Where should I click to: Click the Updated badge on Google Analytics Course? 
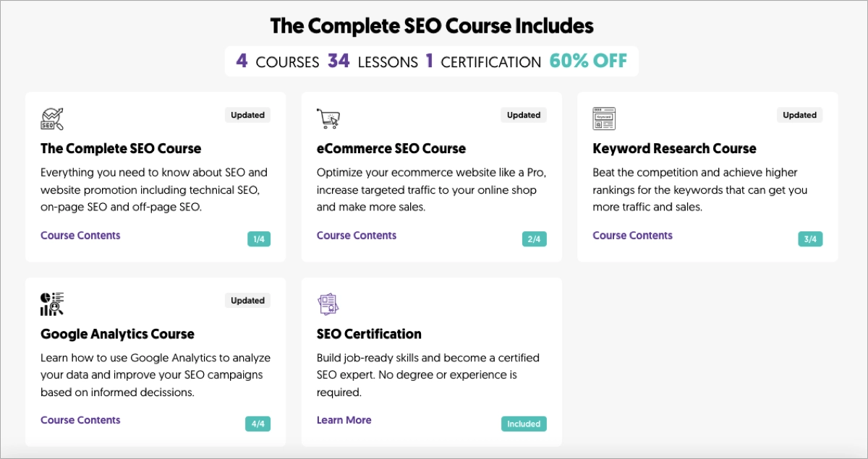[x=247, y=300]
